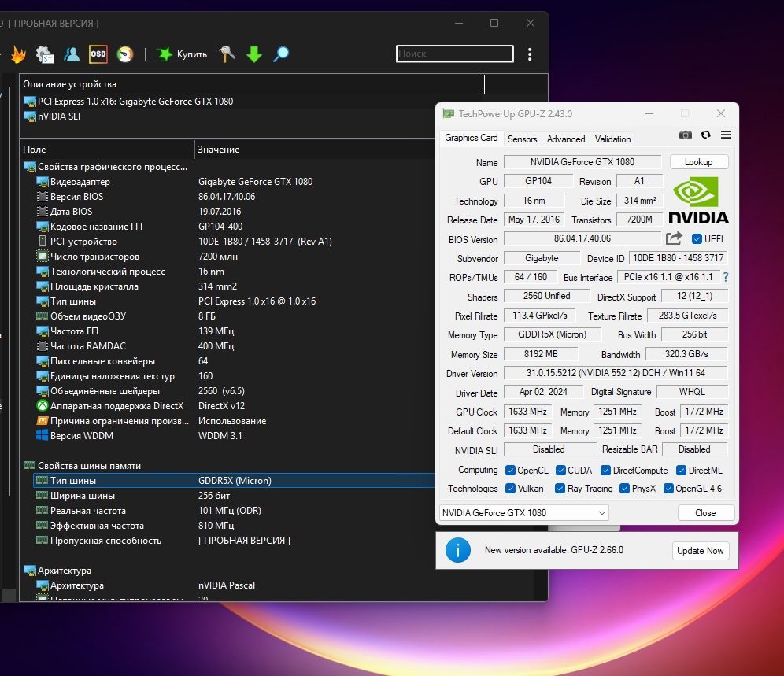Toggle the UEFI checkbox in GPU-Z
The image size is (784, 676).
click(697, 239)
